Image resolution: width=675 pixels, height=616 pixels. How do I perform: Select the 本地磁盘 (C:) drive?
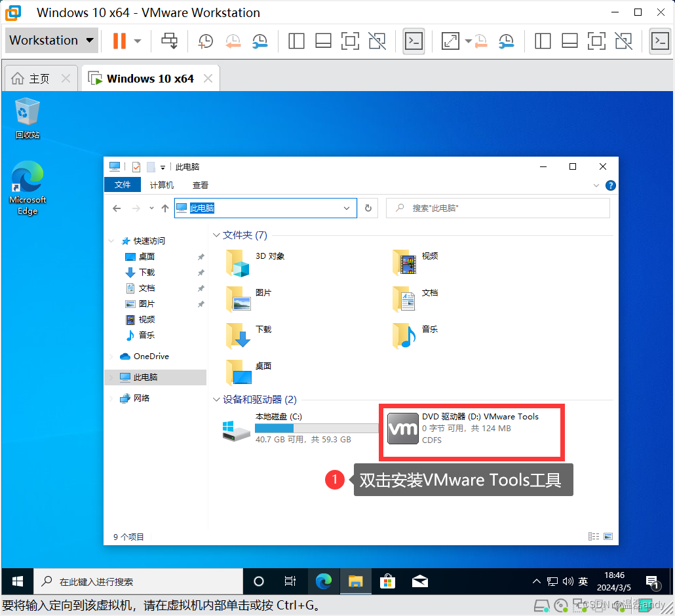point(299,428)
